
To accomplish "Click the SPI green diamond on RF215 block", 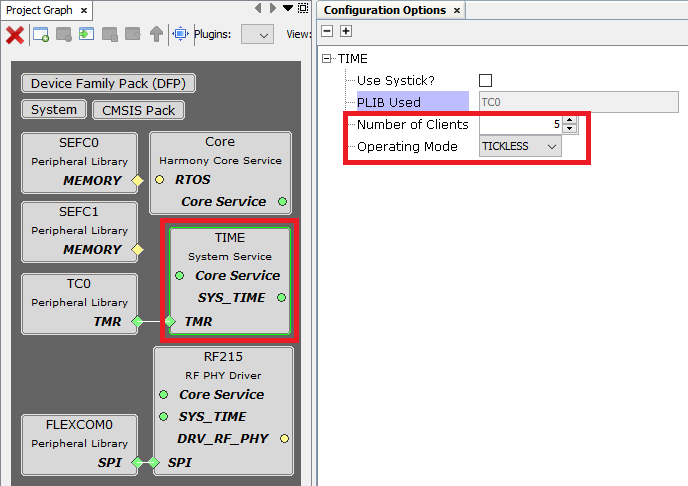I will coord(154,463).
